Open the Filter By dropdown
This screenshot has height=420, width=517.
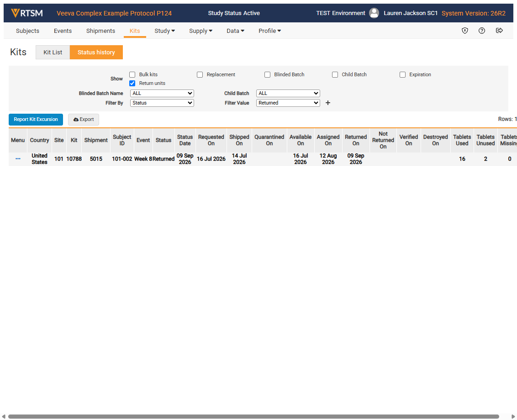pos(162,103)
